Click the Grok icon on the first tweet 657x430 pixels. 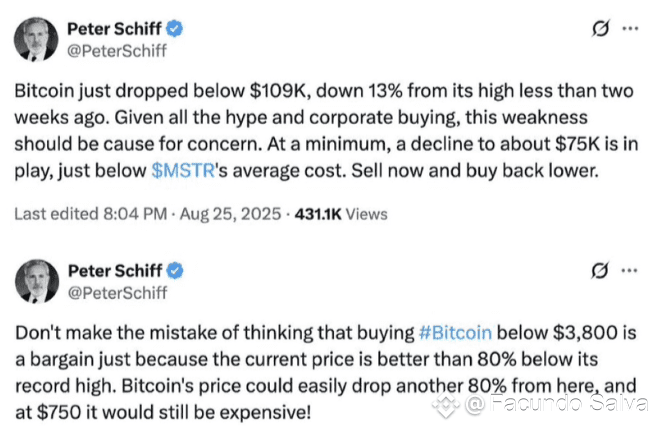coord(600,28)
